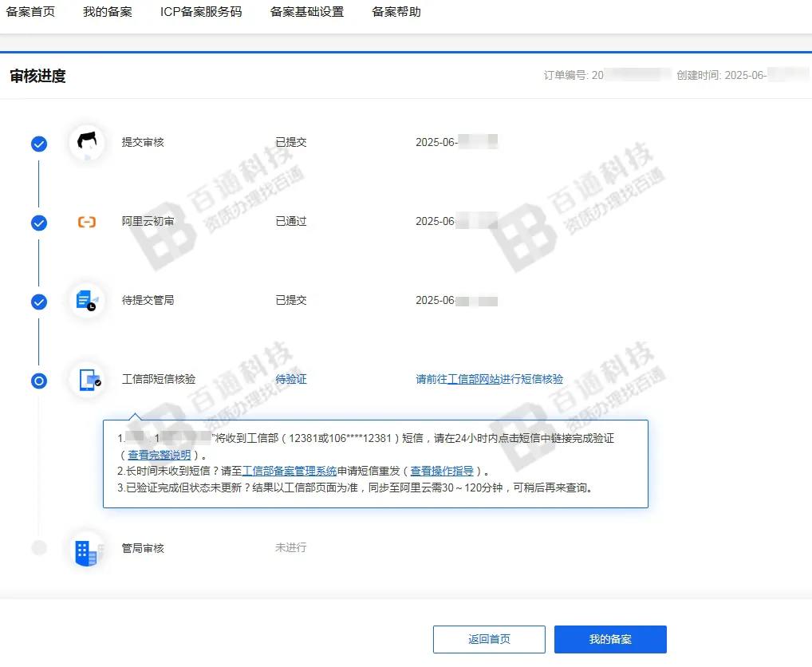Viewport: 812px width, 667px height.
Task: Open 备案帮助 tab
Action: (x=396, y=12)
